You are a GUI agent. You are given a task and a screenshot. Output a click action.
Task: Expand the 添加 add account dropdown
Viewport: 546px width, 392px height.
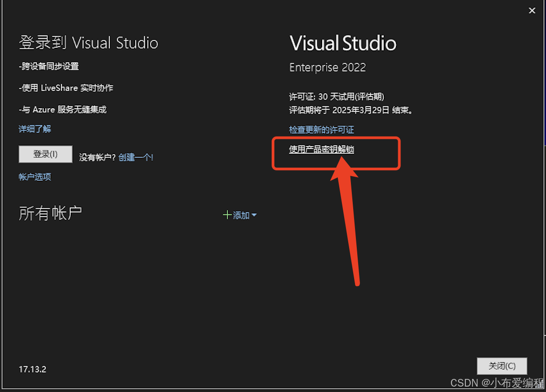245,215
